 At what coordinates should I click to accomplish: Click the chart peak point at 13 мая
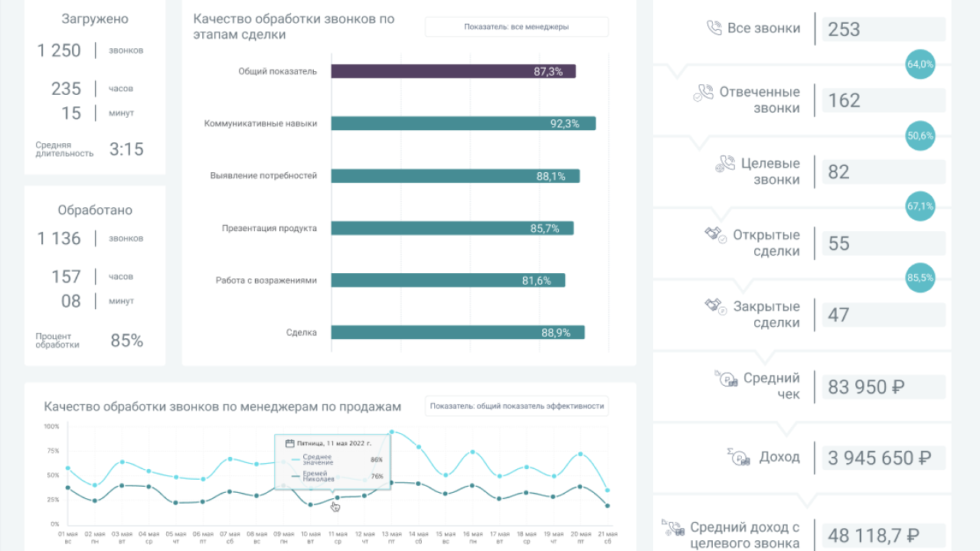[x=392, y=432]
